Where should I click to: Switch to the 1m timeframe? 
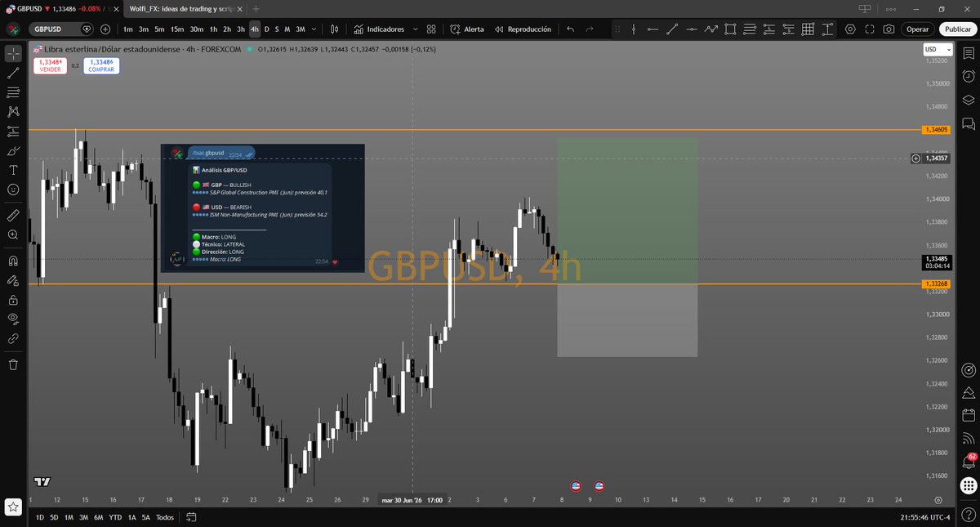pyautogui.click(x=128, y=29)
